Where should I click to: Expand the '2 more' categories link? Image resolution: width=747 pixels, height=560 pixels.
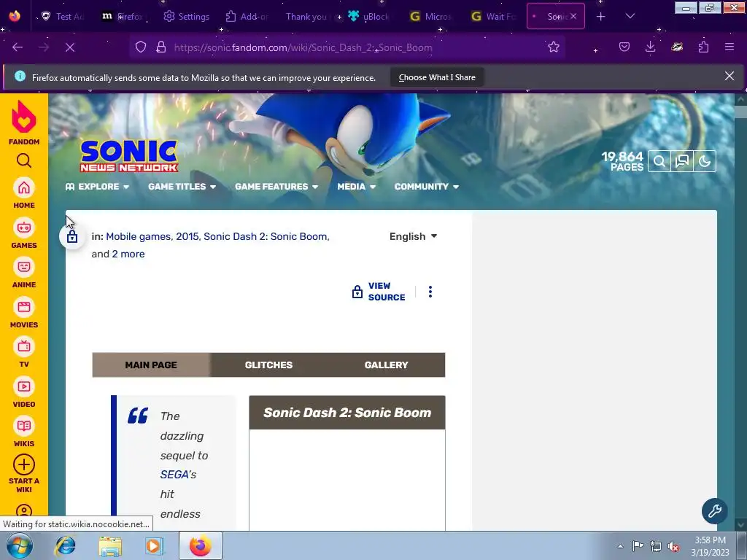tap(128, 254)
